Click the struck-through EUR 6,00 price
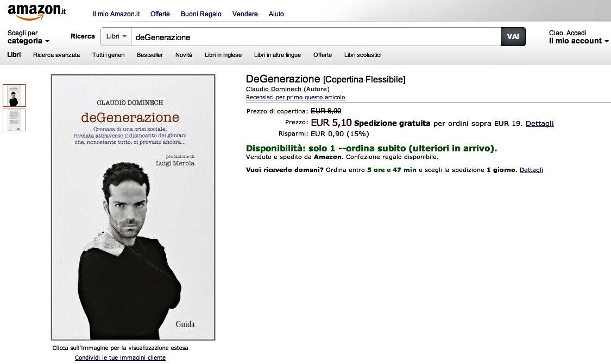This screenshot has height=364, width=611. point(326,111)
